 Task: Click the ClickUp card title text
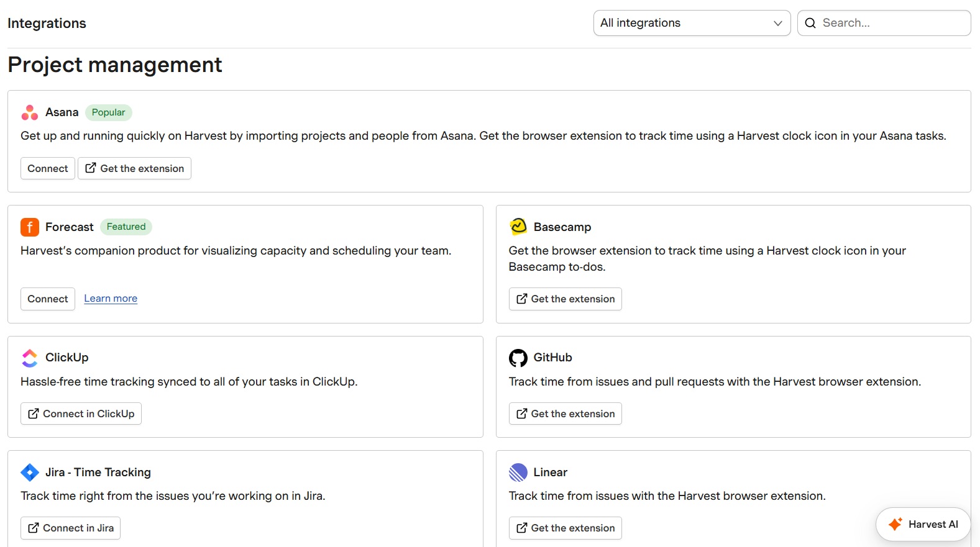tap(67, 358)
